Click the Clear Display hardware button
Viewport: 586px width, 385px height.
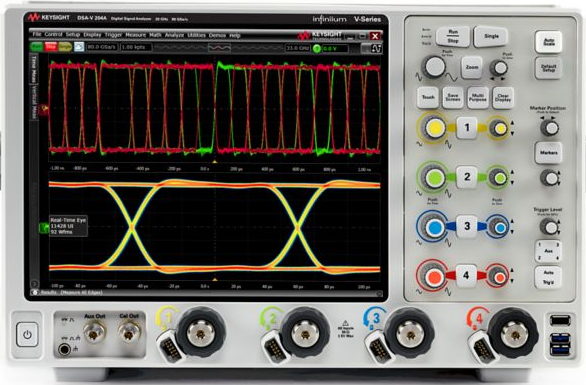[503, 98]
